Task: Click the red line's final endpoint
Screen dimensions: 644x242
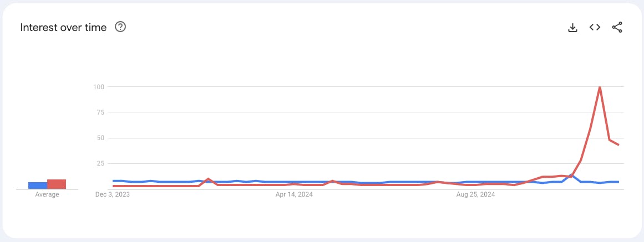Action: [x=618, y=145]
